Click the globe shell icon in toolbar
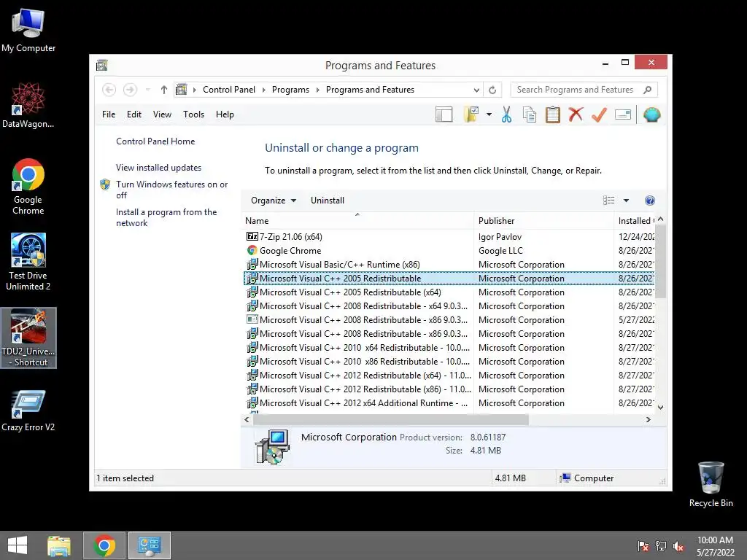The width and height of the screenshot is (747, 560). point(651,114)
